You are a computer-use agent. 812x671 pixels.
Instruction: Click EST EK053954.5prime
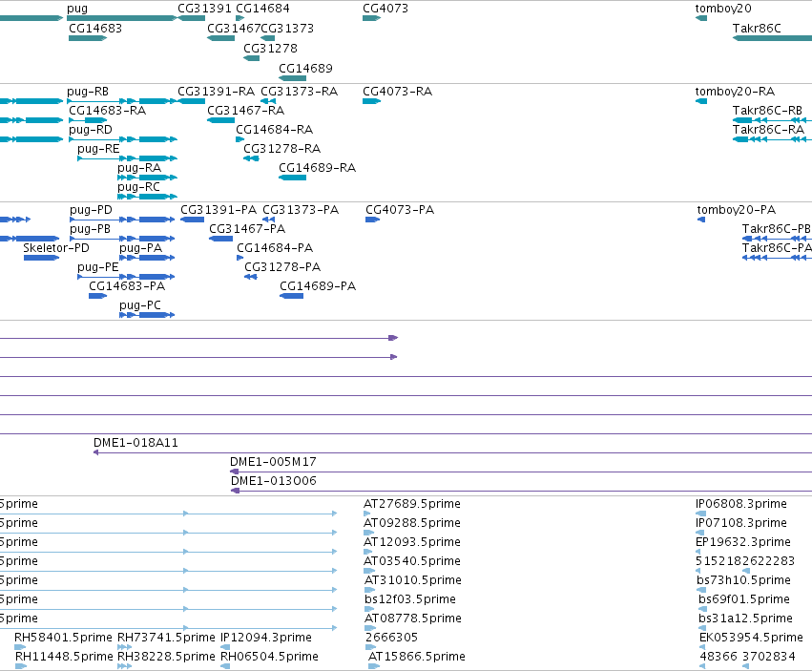(x=751, y=638)
